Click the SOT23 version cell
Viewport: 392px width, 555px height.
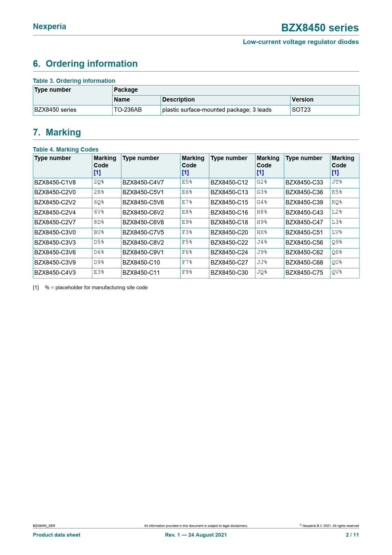[301, 110]
